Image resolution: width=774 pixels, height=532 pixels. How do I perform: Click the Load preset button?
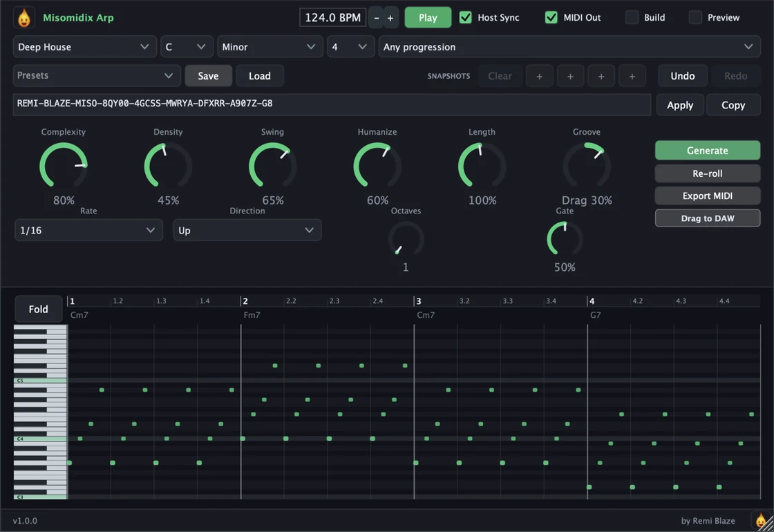tap(260, 76)
